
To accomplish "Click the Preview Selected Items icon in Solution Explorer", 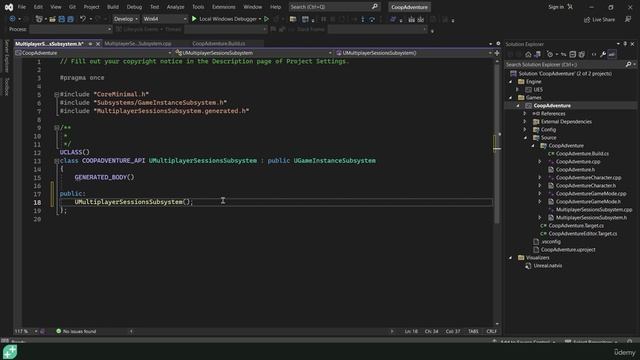I will click(x=612, y=54).
